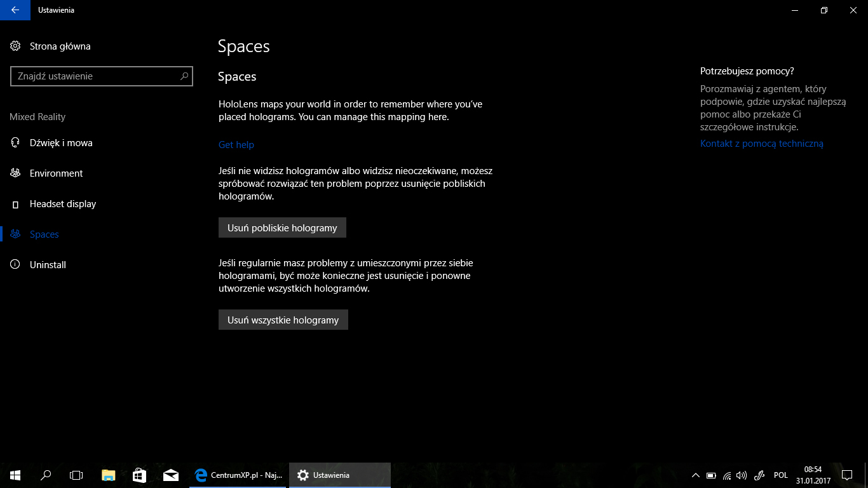Minimize the Ustawienia window
The height and width of the screenshot is (488, 868).
pos(794,10)
